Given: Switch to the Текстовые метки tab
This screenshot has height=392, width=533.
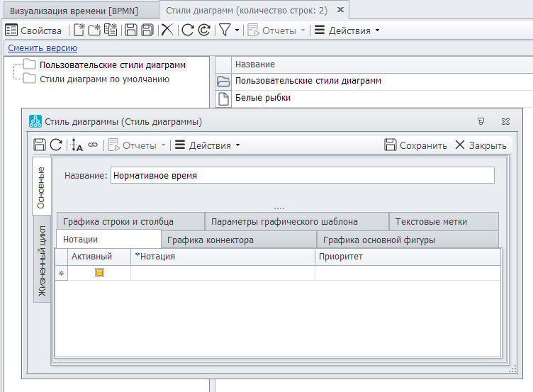Looking at the screenshot, I should (431, 221).
